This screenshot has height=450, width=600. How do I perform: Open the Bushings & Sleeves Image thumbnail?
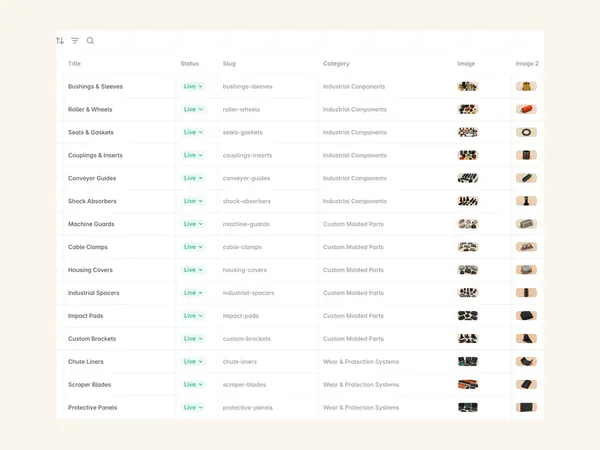[468, 86]
